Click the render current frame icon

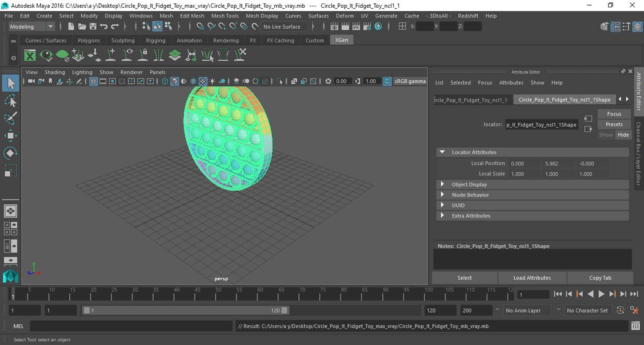[x=345, y=26]
